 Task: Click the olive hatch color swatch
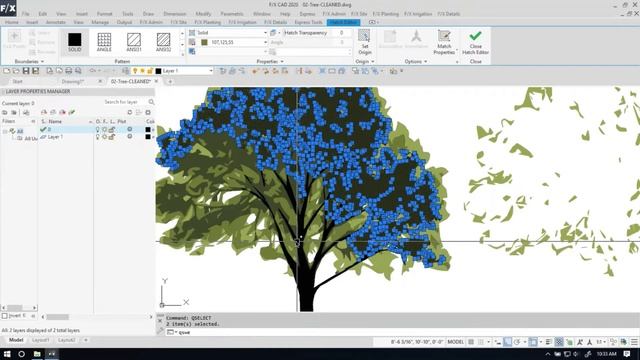coord(204,42)
